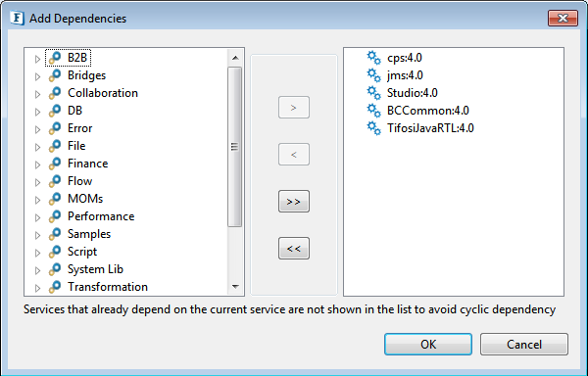Add all services with >> button
Image resolution: width=588 pixels, height=376 pixels.
[x=294, y=201]
